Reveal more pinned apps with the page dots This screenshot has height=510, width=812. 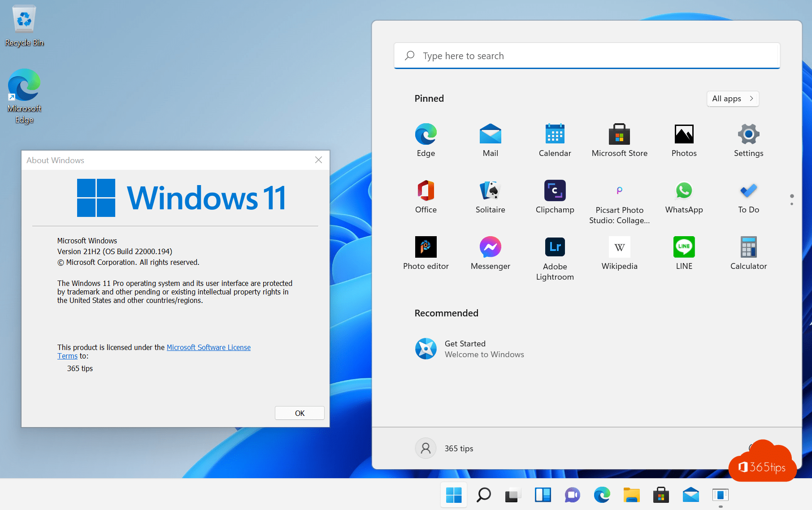pos(792,200)
